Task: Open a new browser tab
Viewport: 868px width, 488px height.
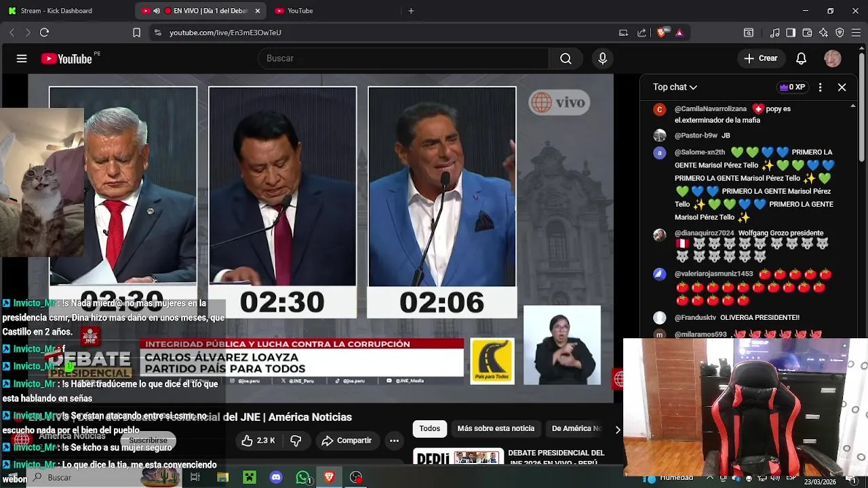Action: (x=411, y=11)
